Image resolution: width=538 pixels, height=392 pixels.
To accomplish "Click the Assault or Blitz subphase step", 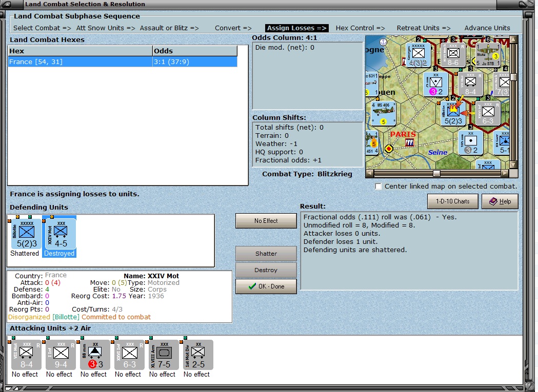I will pos(169,28).
